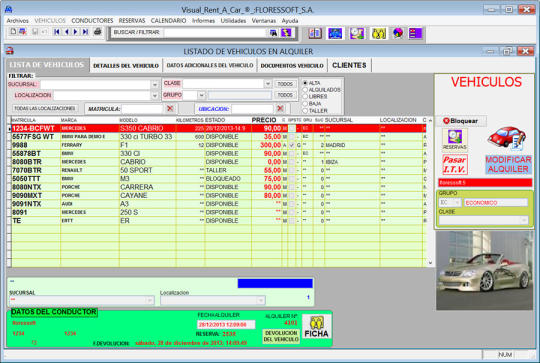Open the driver FICHA icon
This screenshot has width=540, height=363.
click(x=316, y=327)
